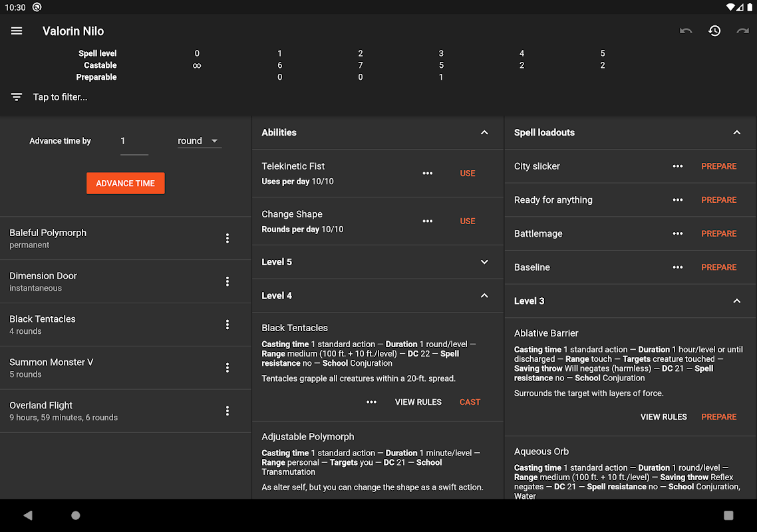Edit the advance time amount field
This screenshot has height=532, width=757.
coord(134,141)
